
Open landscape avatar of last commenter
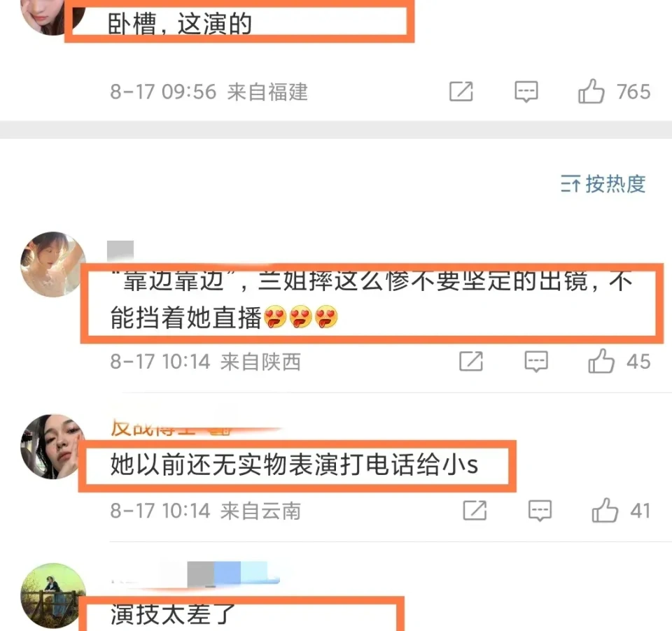click(53, 596)
